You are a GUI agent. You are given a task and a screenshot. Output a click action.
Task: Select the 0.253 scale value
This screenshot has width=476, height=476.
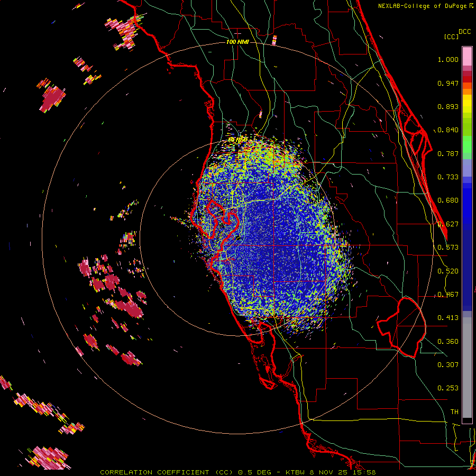click(x=448, y=388)
